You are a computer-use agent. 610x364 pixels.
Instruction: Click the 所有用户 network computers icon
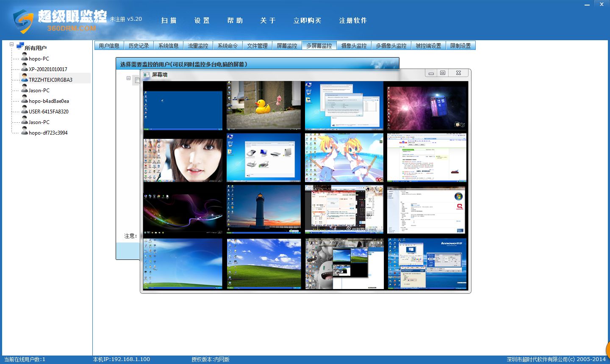[x=20, y=46]
